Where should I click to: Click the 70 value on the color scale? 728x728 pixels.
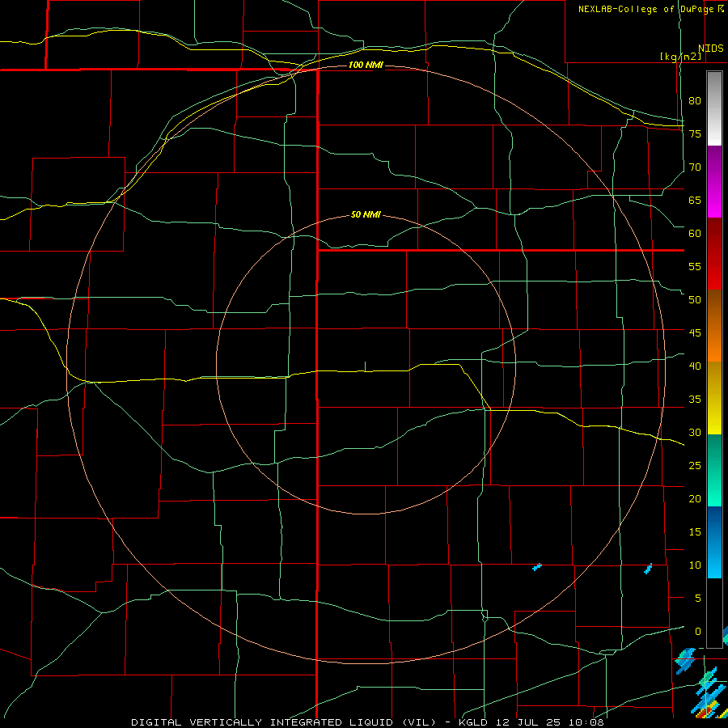695,167
